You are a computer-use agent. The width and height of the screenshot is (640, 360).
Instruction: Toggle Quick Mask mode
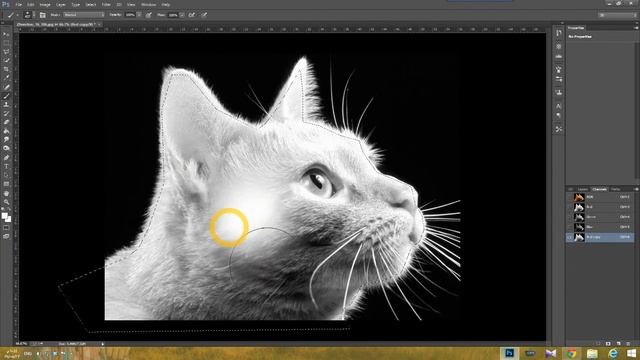tap(6, 228)
